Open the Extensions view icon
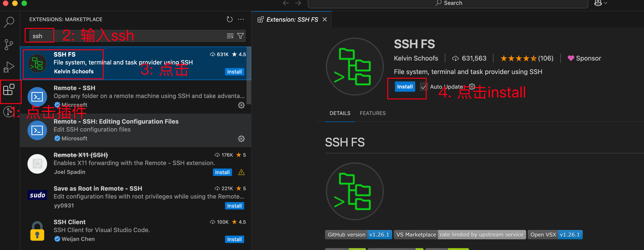 [x=9, y=89]
